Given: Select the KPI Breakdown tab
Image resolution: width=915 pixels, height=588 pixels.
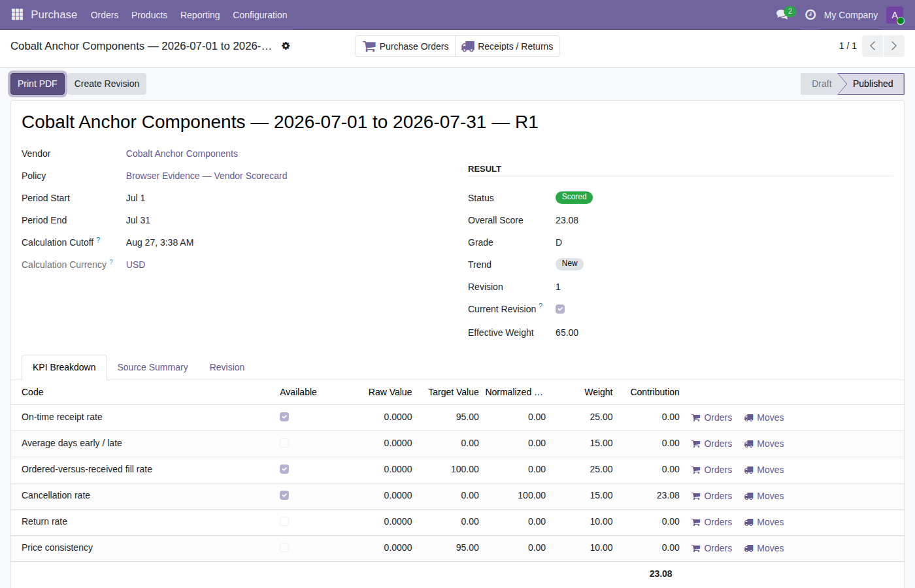Looking at the screenshot, I should pos(64,367).
